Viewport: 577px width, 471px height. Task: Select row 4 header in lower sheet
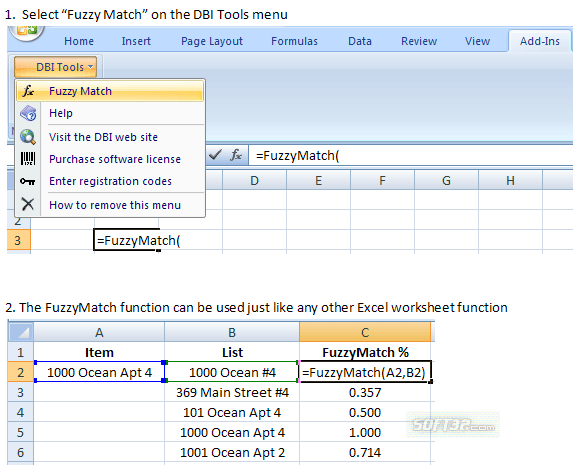(21, 412)
